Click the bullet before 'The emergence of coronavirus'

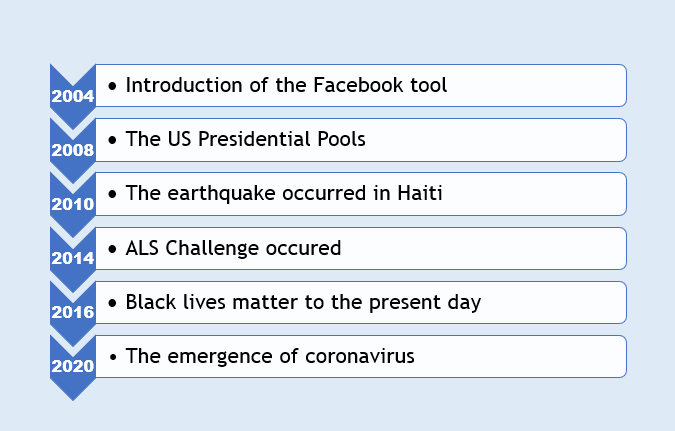pos(112,356)
